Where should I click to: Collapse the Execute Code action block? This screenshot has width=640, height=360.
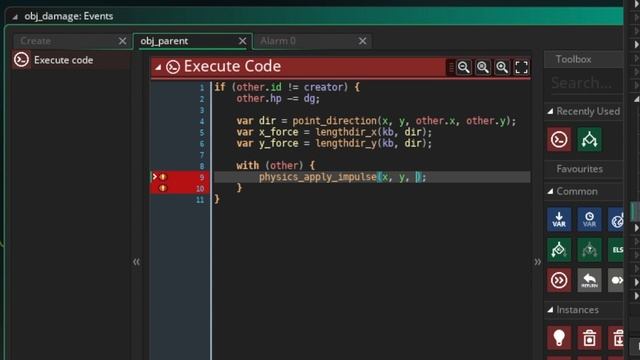point(158,67)
